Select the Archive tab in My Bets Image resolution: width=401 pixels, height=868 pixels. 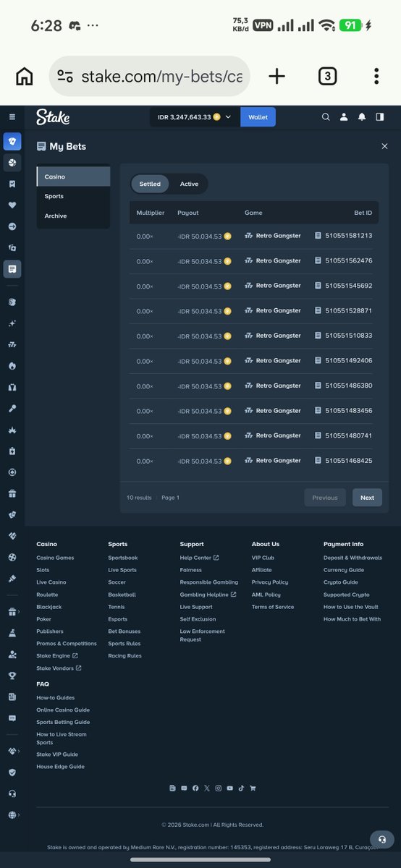(x=73, y=216)
